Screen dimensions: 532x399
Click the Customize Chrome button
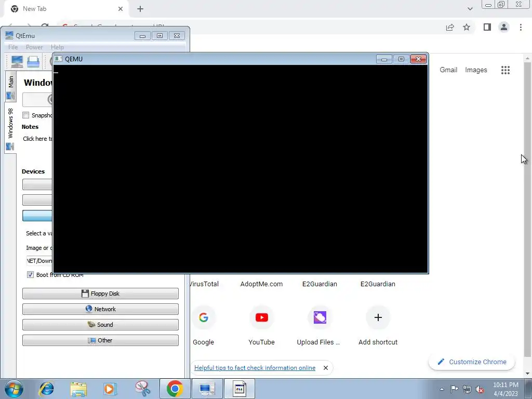(x=472, y=362)
